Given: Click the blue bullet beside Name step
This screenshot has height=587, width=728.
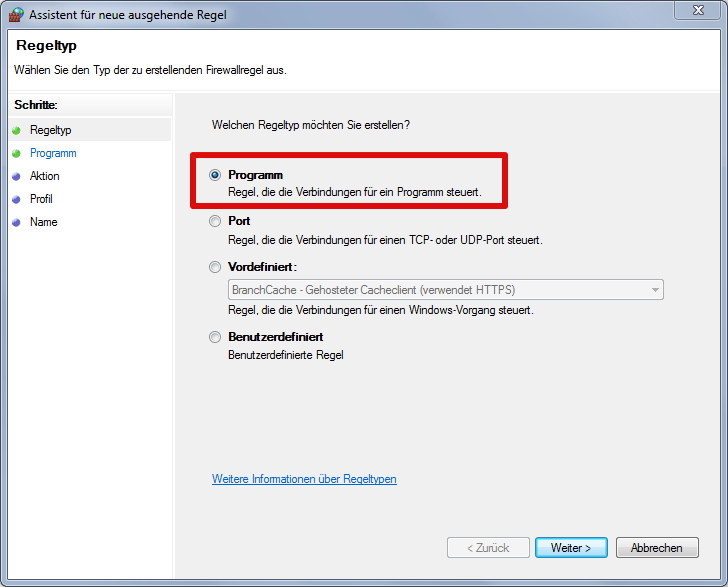Looking at the screenshot, I should click(16, 222).
